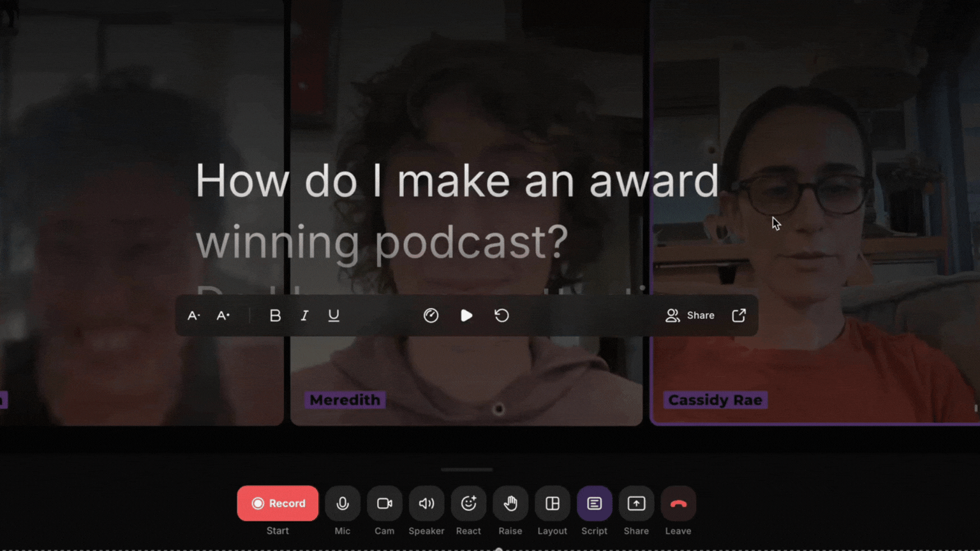Open the scroll speed gauge
980x551 pixels.
431,316
